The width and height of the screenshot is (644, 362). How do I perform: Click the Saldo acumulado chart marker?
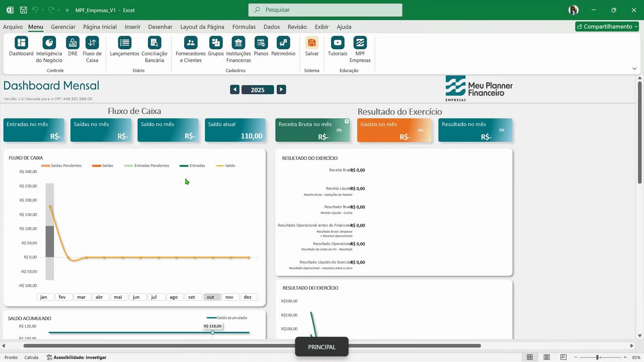[212, 332]
